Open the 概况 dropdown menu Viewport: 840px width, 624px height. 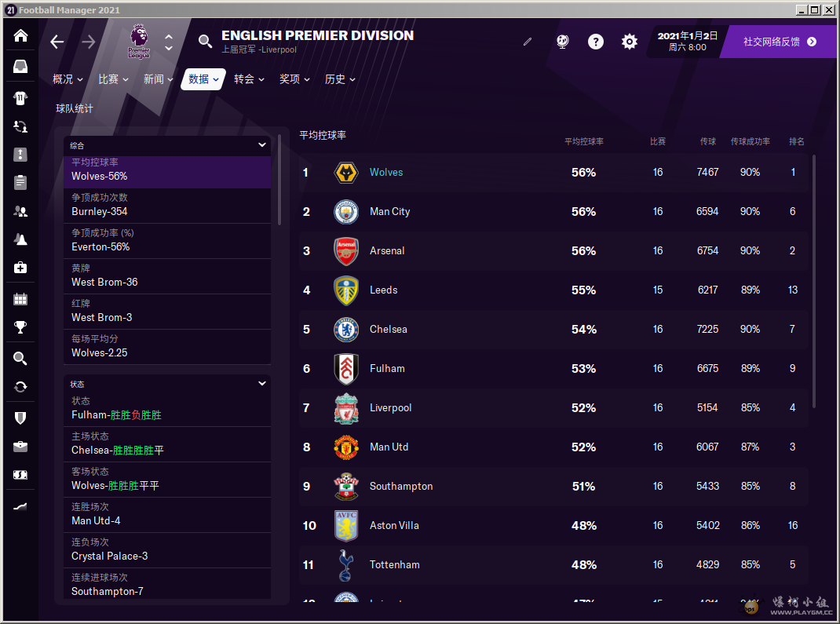[x=68, y=79]
